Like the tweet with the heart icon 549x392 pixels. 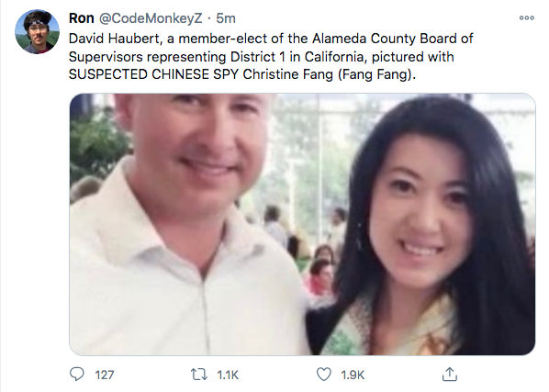tap(323, 375)
